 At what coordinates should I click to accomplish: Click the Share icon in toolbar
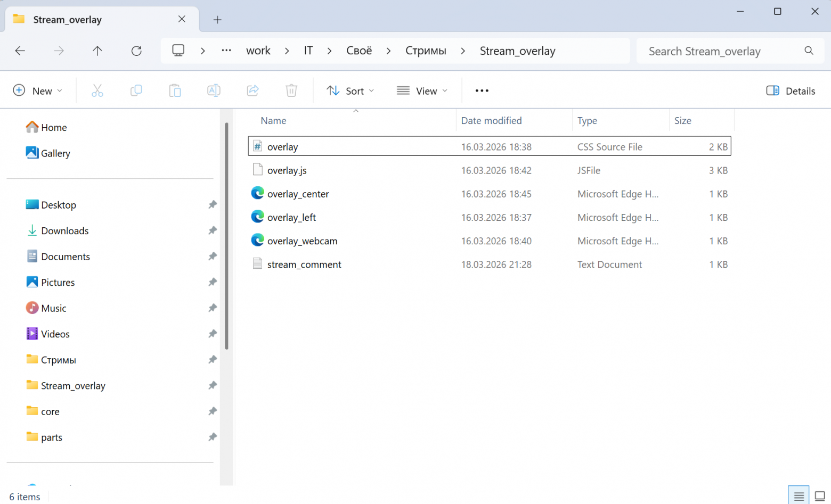coord(252,91)
